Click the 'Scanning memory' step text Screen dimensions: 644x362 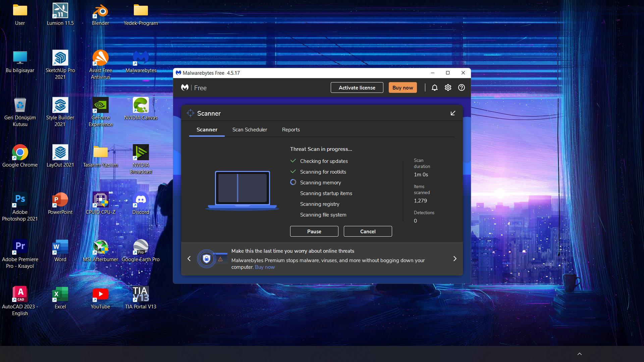(x=320, y=183)
